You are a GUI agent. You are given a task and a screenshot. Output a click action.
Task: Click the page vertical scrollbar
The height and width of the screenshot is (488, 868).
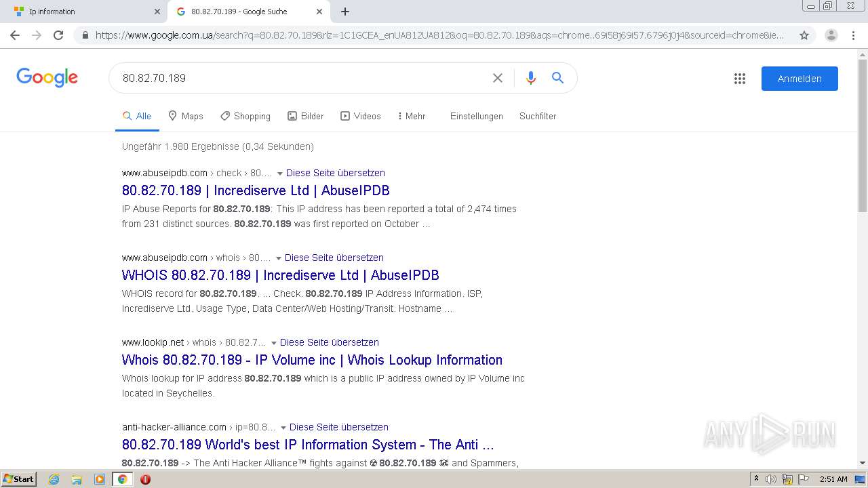click(x=863, y=136)
